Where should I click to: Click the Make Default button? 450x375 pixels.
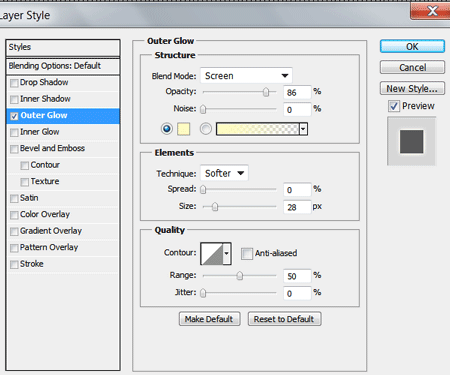(209, 319)
